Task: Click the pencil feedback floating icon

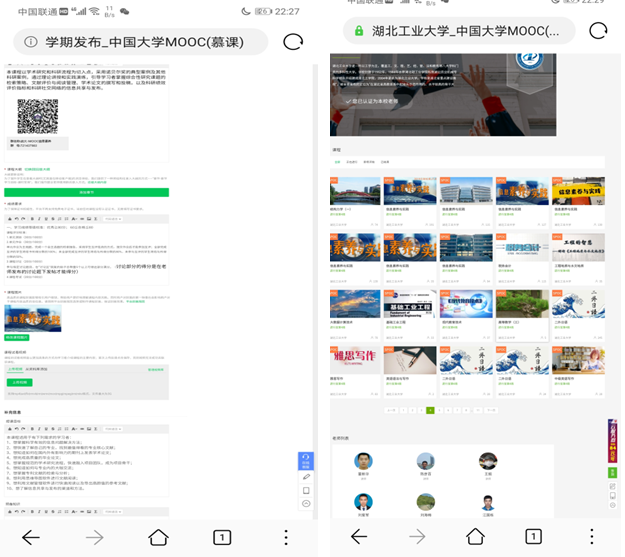Action: click(306, 477)
